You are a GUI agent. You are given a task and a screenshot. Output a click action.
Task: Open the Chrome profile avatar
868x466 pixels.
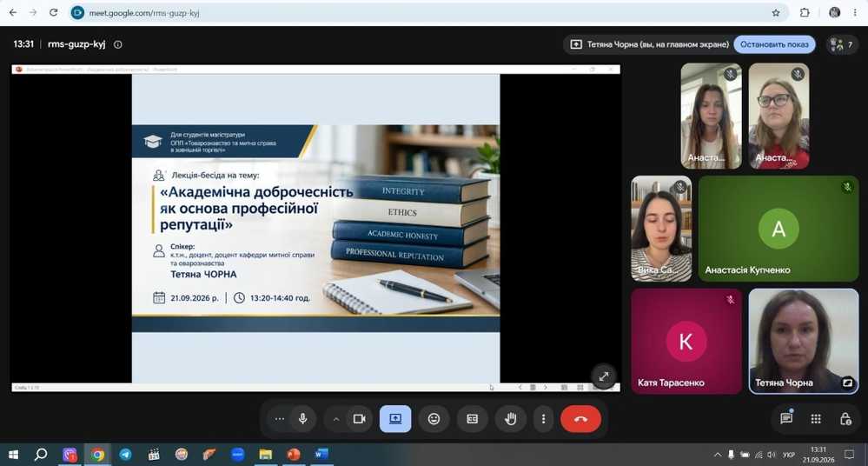tap(834, 13)
